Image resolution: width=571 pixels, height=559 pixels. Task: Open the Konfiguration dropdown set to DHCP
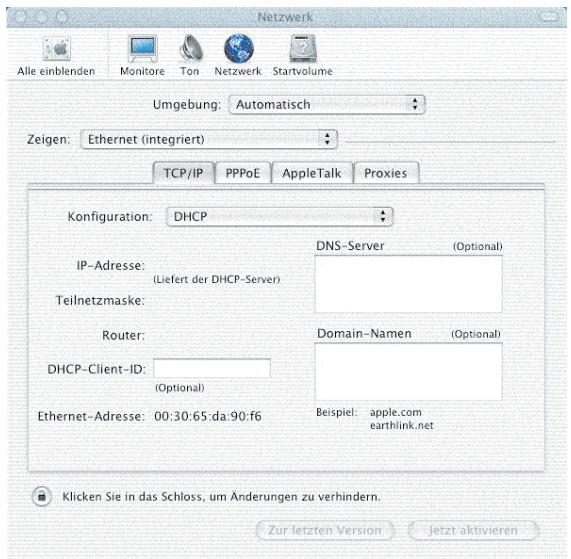[279, 217]
